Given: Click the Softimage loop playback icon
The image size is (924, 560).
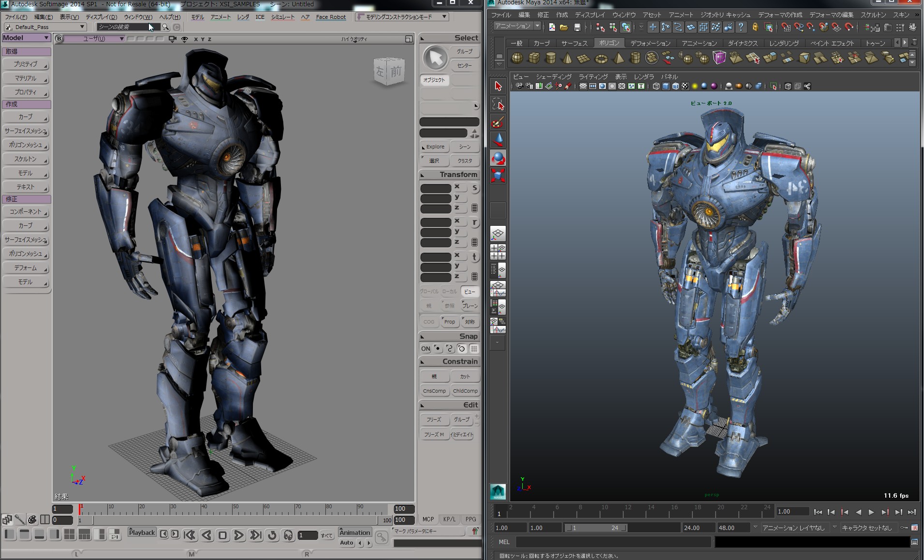Looking at the screenshot, I should point(272,535).
